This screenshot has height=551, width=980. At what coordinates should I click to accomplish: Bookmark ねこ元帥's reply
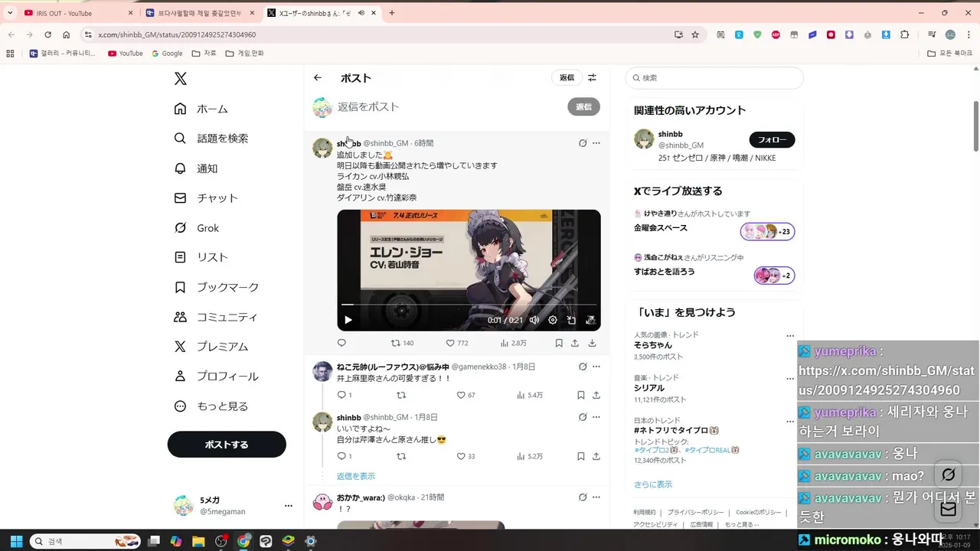(x=581, y=395)
